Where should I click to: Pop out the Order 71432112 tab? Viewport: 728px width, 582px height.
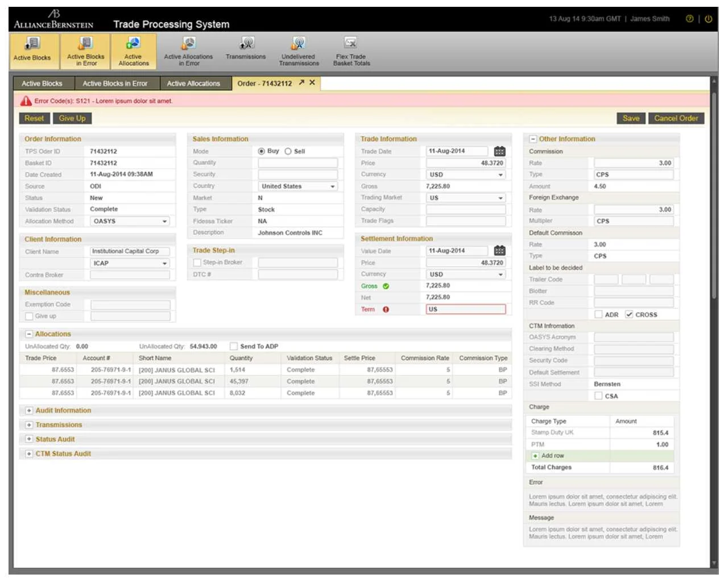point(301,82)
